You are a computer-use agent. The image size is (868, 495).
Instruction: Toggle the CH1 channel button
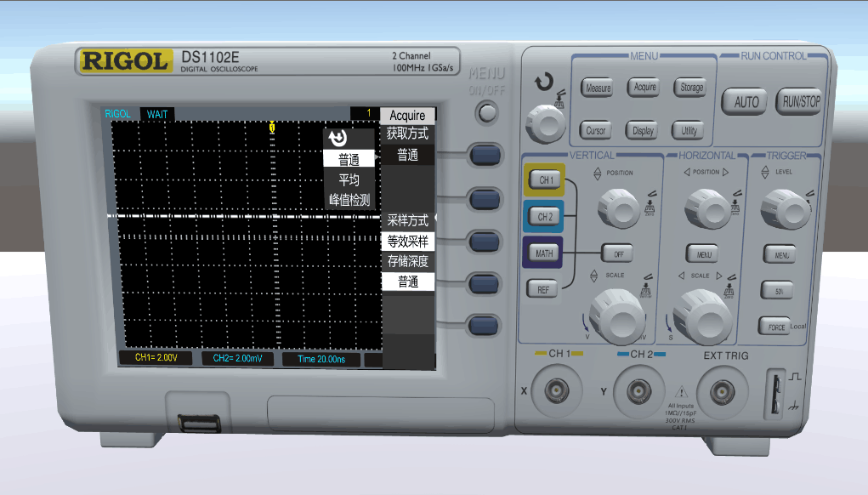545,179
